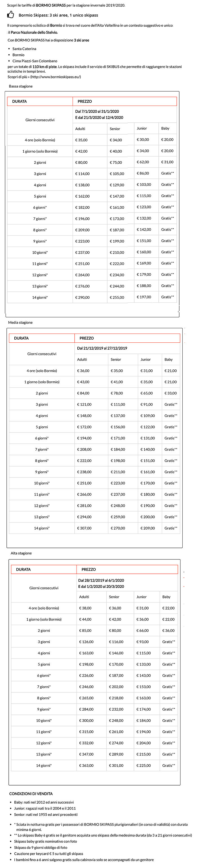
Task: Click the € 290,00 adult 14-day price
Action: [82, 298]
